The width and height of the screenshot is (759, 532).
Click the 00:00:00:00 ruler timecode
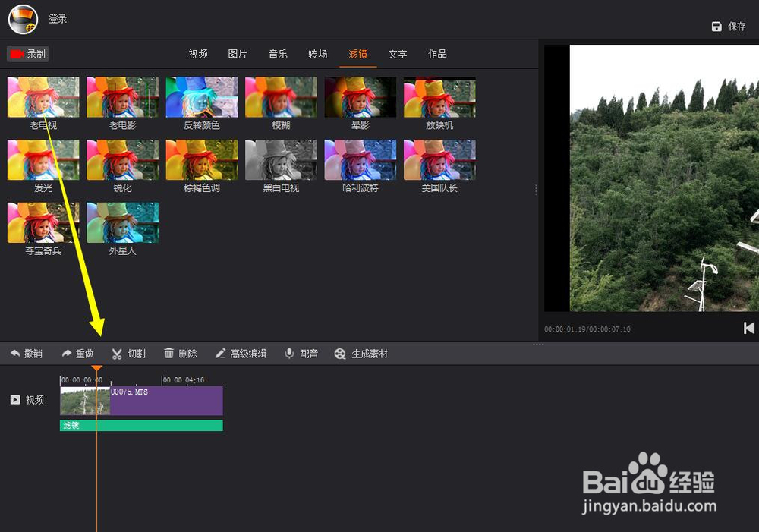click(x=82, y=380)
